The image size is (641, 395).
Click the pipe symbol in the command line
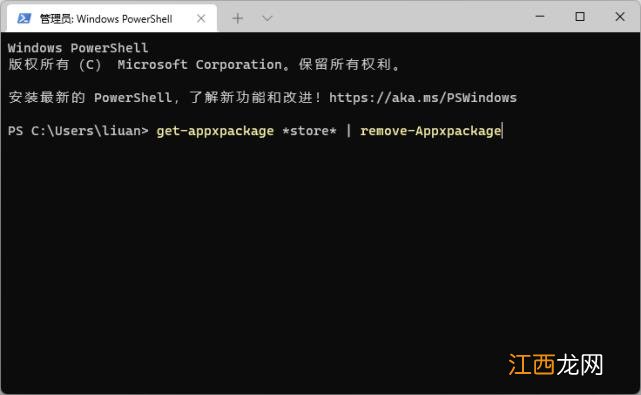[x=348, y=130]
